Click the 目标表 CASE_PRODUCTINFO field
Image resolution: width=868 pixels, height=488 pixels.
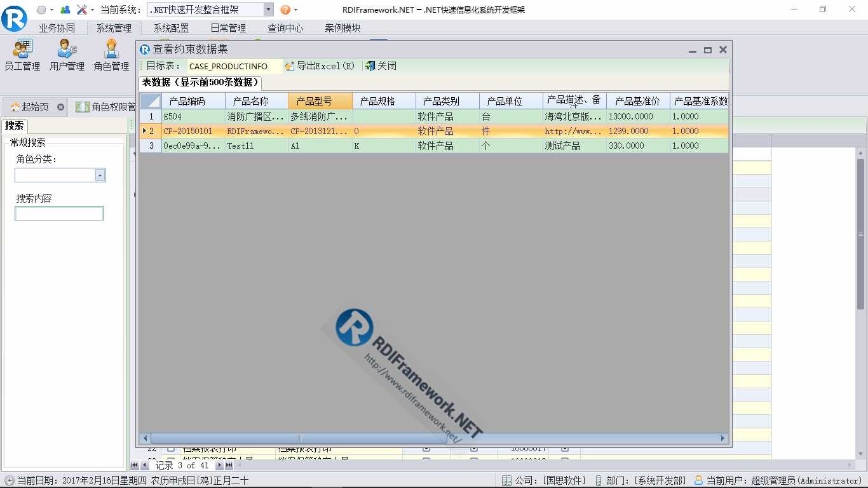point(234,66)
